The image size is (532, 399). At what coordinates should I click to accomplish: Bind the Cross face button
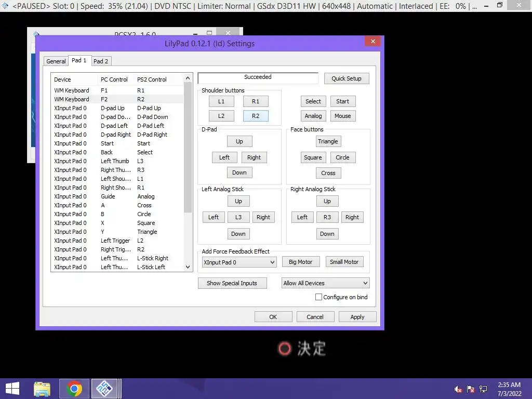coord(328,173)
